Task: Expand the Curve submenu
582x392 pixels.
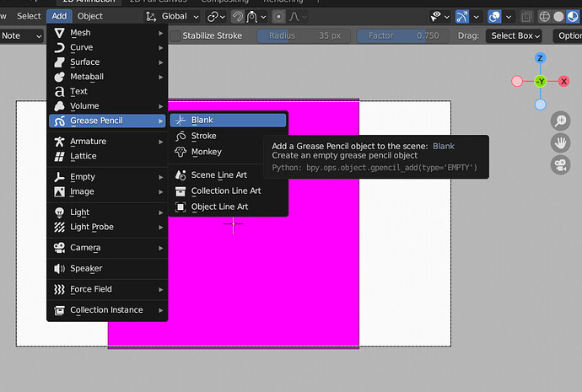Action: (x=107, y=47)
